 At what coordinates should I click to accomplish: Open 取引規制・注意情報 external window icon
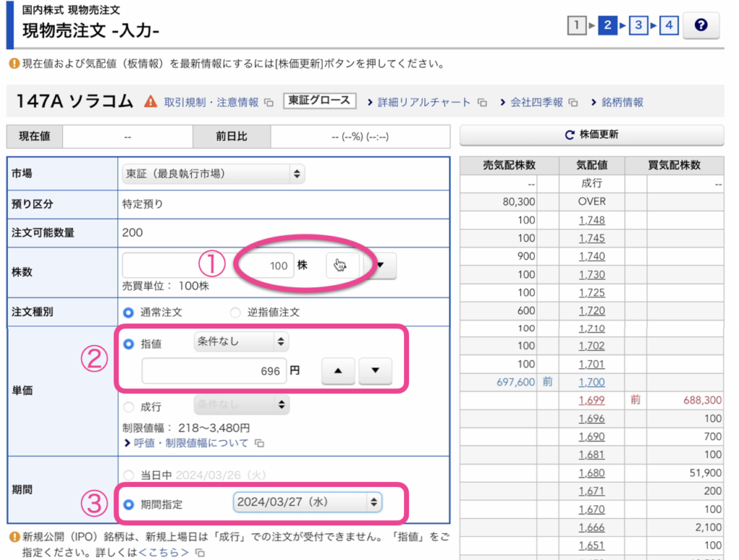tap(268, 103)
